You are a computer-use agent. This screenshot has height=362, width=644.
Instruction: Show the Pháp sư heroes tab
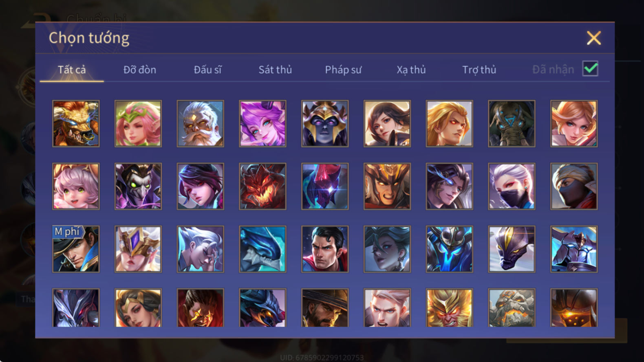343,70
